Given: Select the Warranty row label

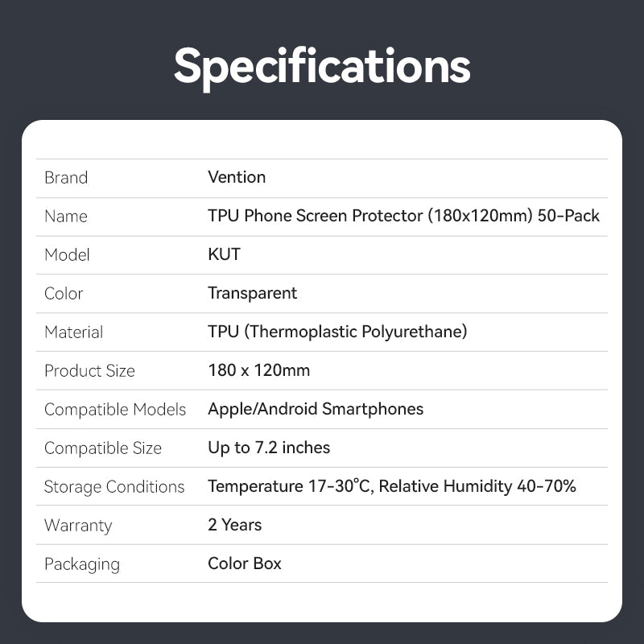Looking at the screenshot, I should 78,526.
